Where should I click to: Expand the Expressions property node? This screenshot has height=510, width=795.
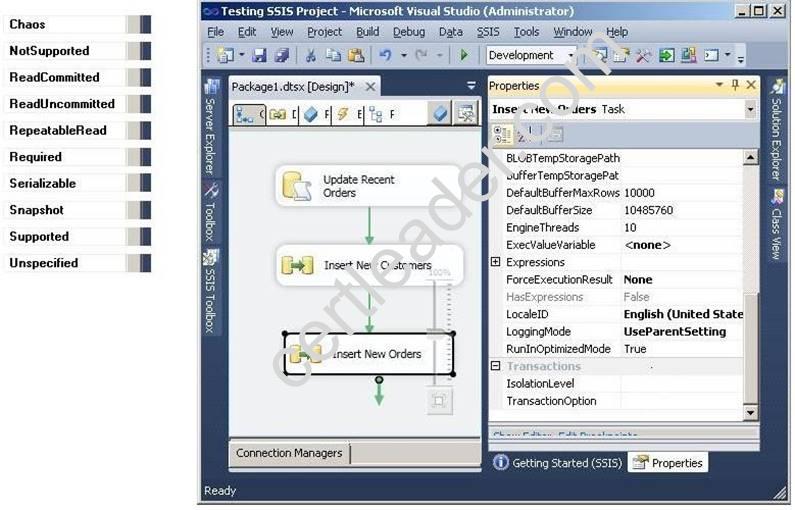pyautogui.click(x=495, y=262)
